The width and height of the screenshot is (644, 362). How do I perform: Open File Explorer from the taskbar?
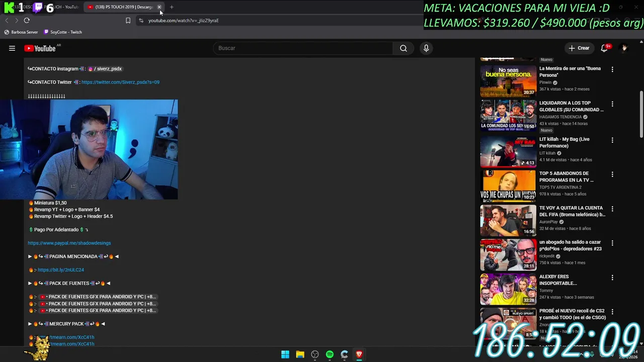pyautogui.click(x=300, y=354)
